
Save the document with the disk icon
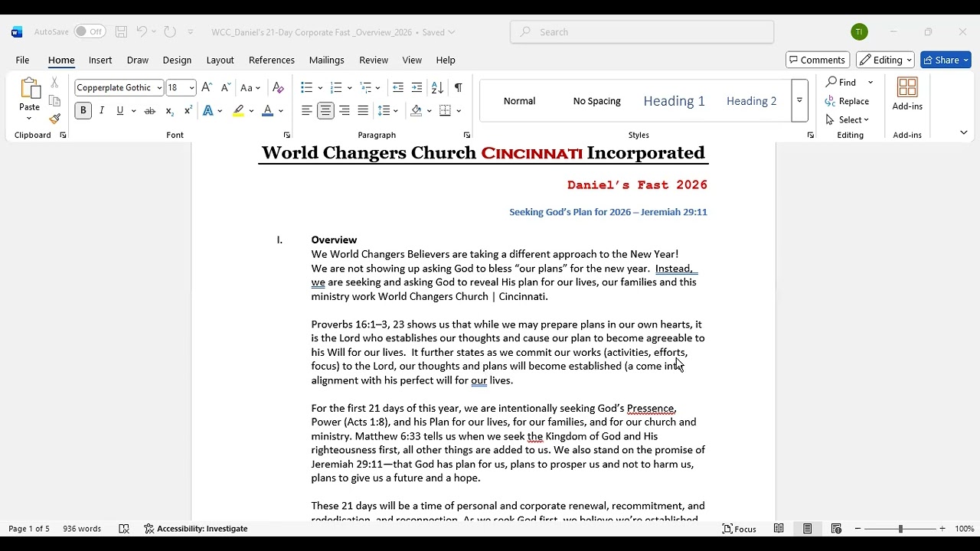tap(121, 32)
